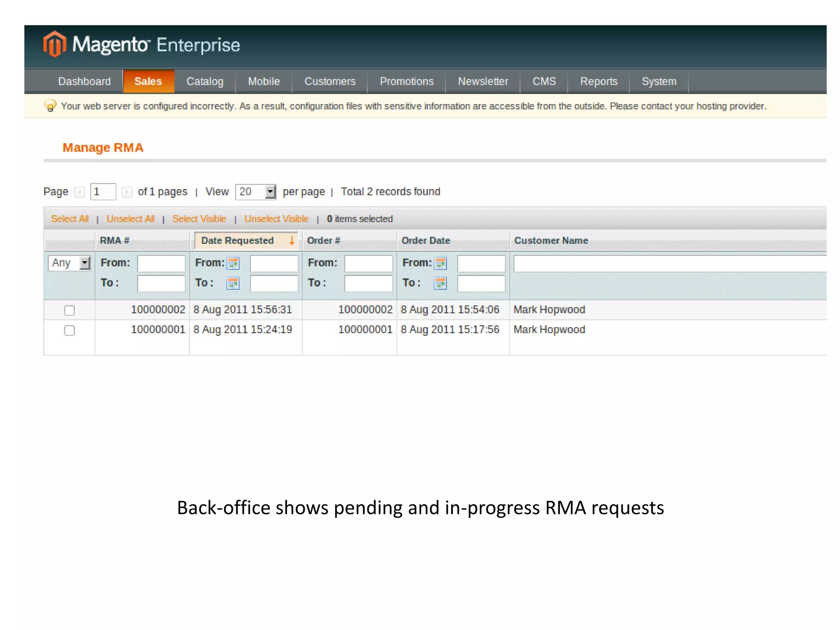The height and width of the screenshot is (630, 840).
Task: Open the Customers menu
Action: pos(330,81)
